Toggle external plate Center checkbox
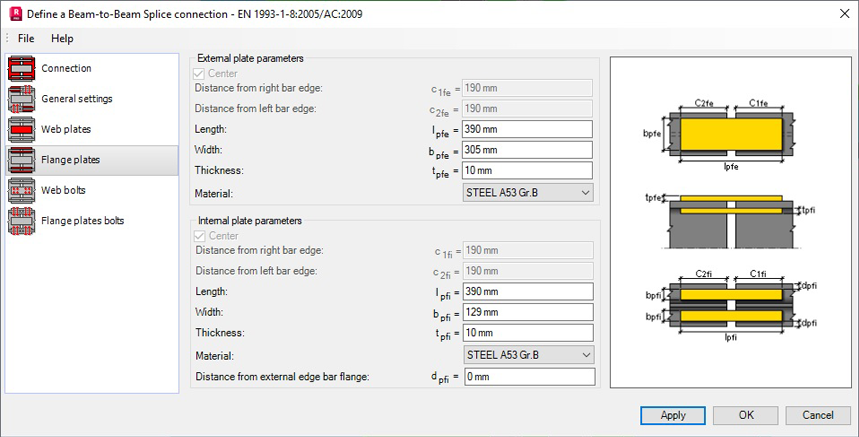 (x=199, y=74)
